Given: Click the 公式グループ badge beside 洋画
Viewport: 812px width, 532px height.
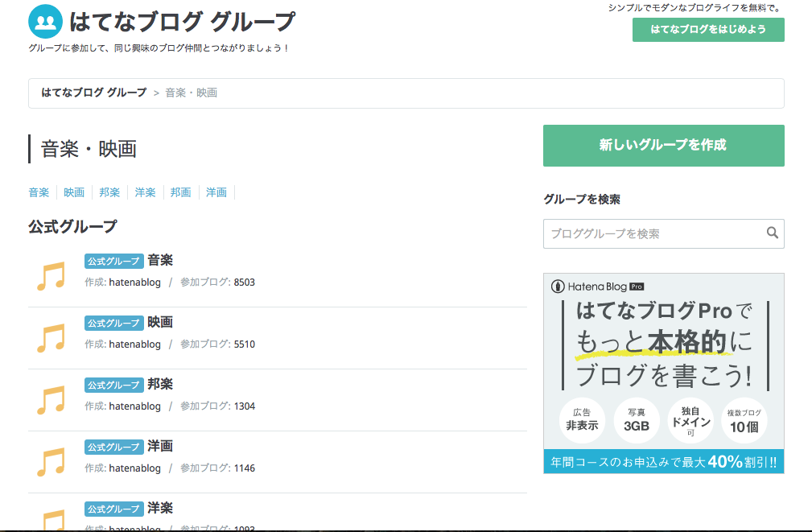Looking at the screenshot, I should [x=114, y=447].
